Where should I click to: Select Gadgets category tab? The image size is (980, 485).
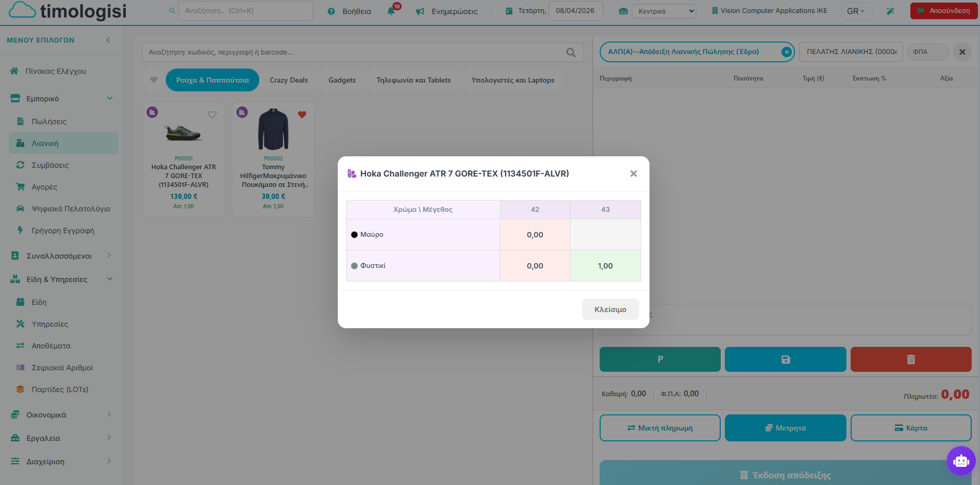pos(342,80)
